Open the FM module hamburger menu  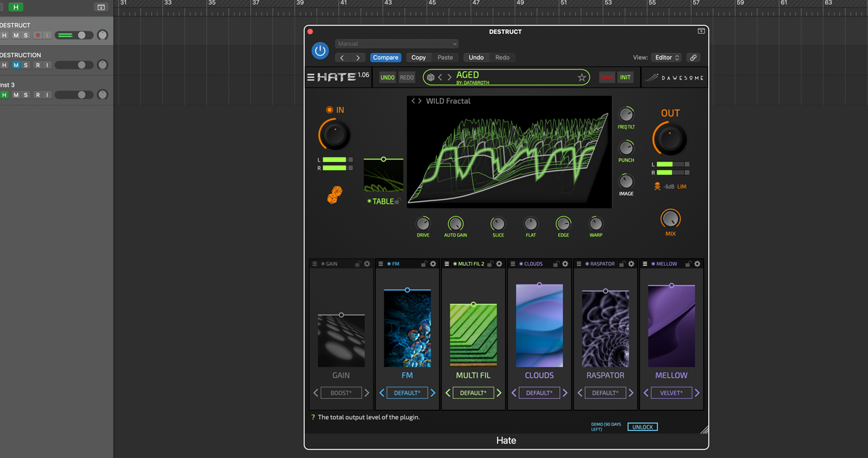(380, 264)
